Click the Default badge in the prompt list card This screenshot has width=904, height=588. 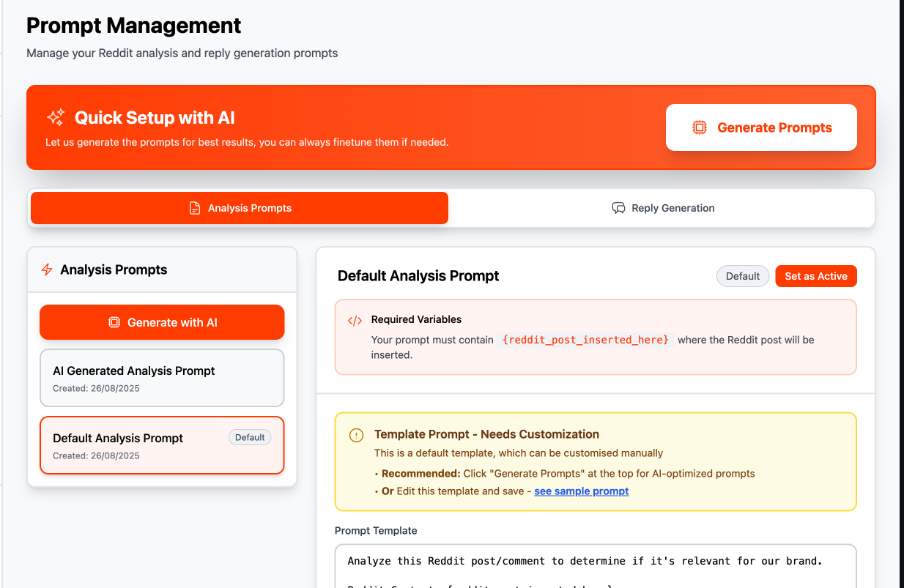pos(250,437)
